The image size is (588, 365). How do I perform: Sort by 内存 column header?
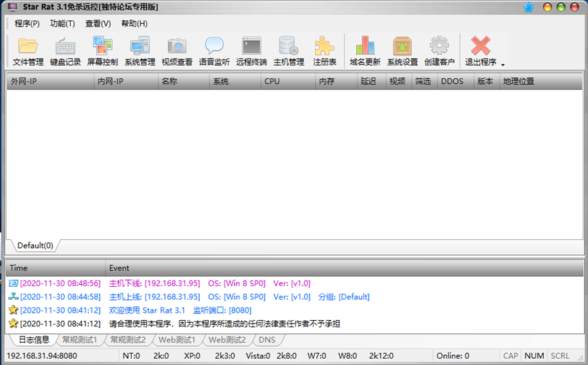[336, 82]
